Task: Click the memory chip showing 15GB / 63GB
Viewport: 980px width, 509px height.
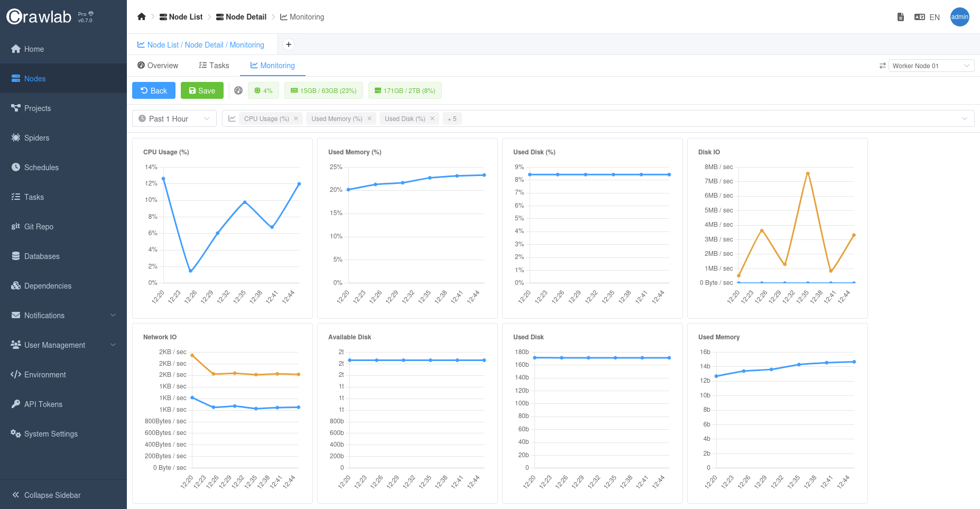Action: 323,90
